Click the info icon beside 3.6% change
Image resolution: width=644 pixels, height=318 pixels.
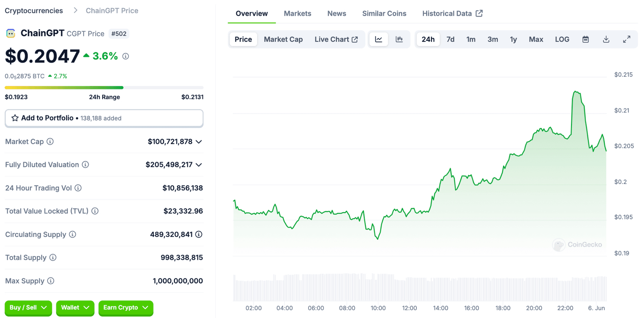click(125, 56)
